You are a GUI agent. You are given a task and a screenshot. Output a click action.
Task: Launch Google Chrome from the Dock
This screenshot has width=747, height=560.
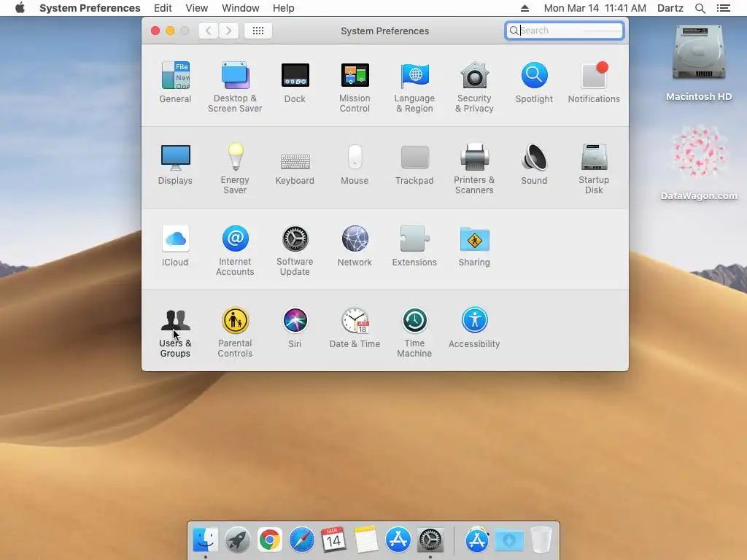click(x=270, y=540)
